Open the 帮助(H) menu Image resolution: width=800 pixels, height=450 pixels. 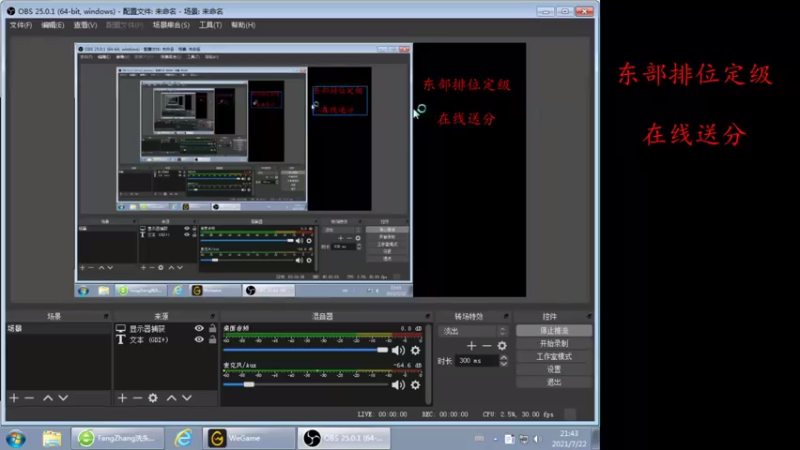click(x=243, y=25)
